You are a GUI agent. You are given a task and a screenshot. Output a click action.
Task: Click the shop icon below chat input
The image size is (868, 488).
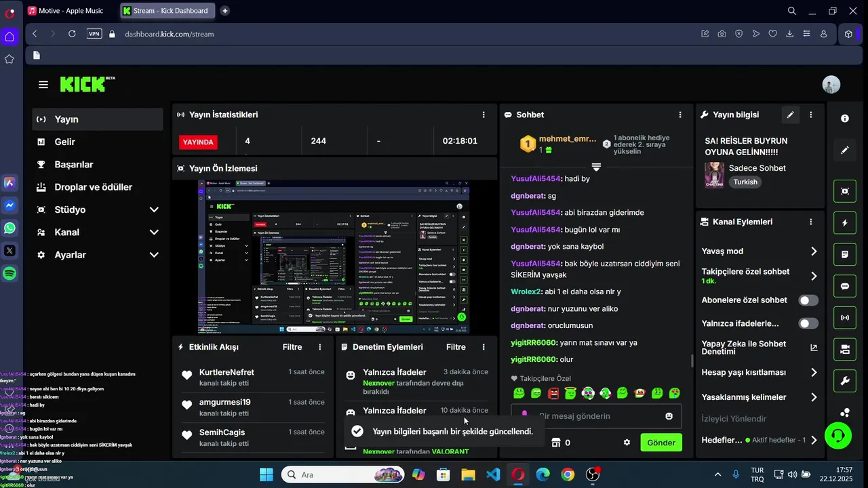pos(556,443)
